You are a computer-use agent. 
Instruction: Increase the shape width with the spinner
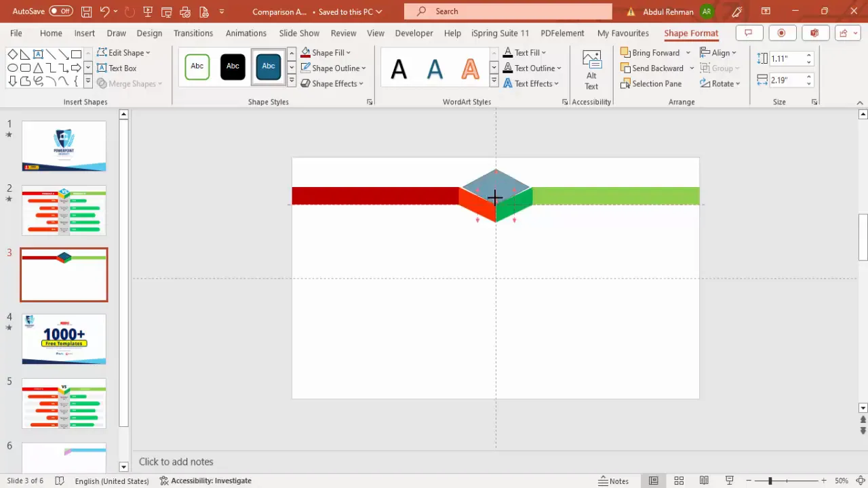point(809,77)
